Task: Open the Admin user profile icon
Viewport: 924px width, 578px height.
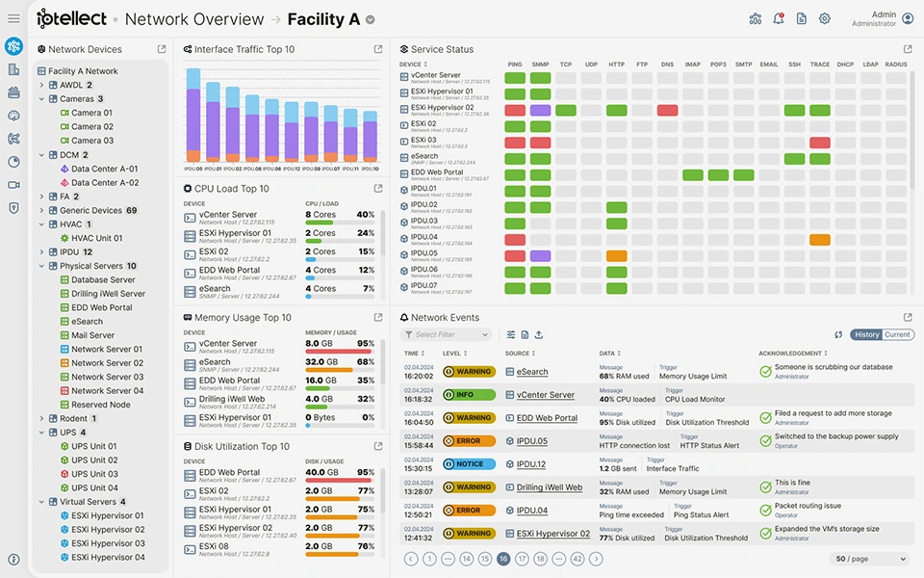Action: pos(908,19)
